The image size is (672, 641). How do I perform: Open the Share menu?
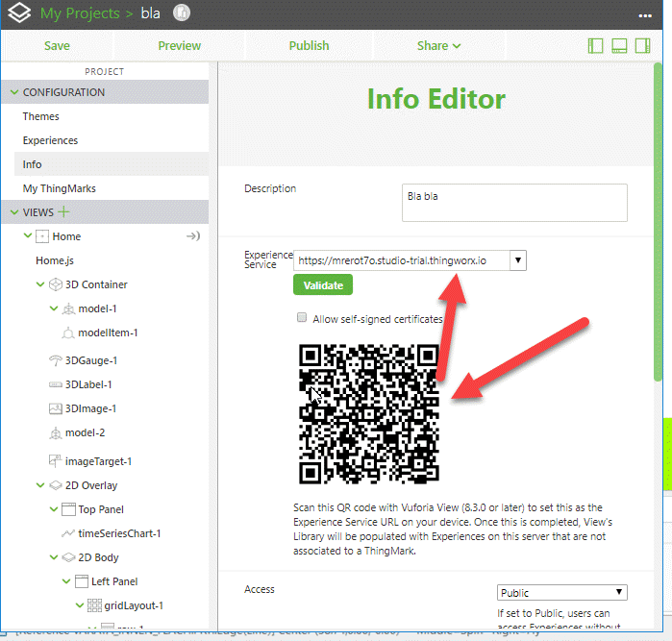click(x=437, y=45)
